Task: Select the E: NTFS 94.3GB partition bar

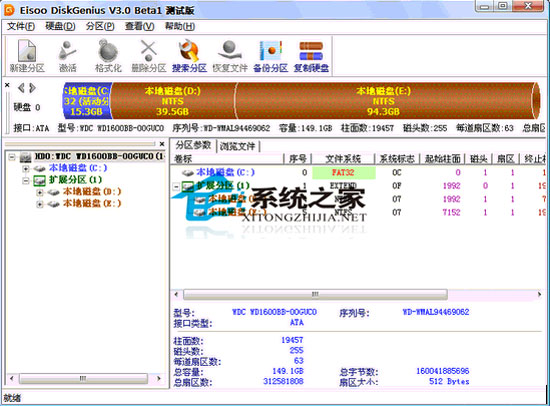Action: 383,101
